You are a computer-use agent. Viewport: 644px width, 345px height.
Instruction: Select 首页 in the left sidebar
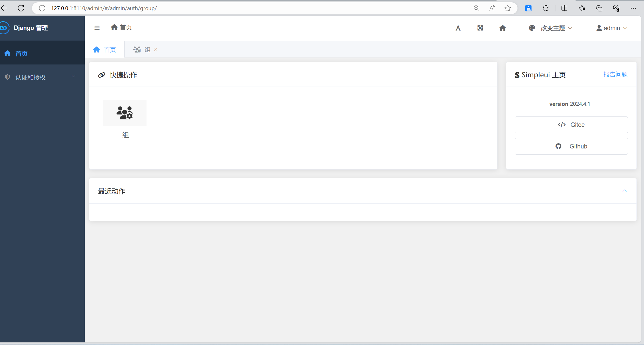[21, 54]
